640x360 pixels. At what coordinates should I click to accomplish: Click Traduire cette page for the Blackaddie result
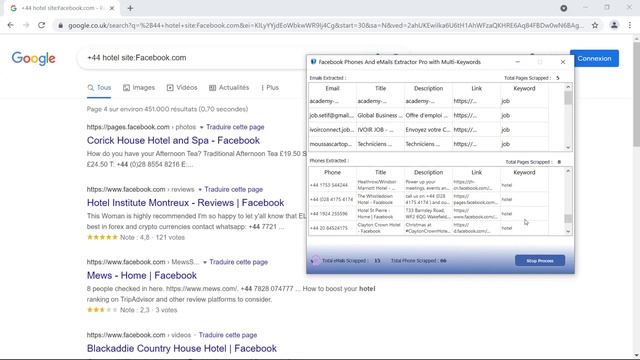(228, 335)
